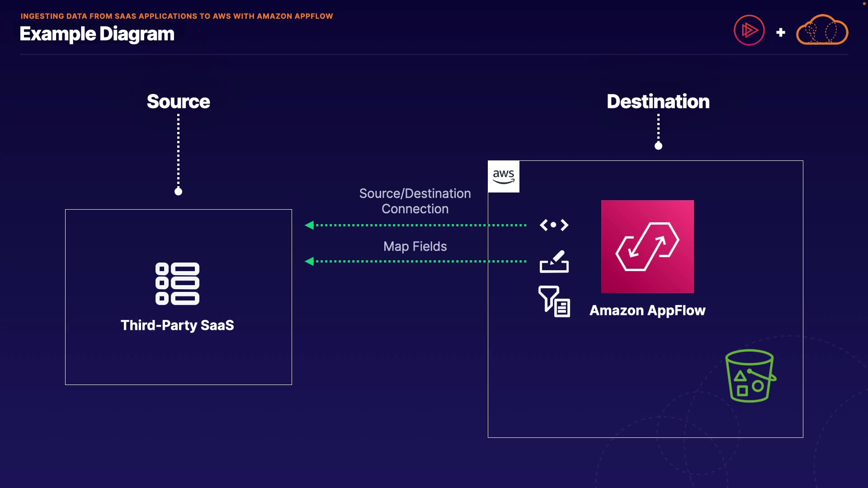This screenshot has height=488, width=868.
Task: Click the Source heading
Action: (x=178, y=102)
